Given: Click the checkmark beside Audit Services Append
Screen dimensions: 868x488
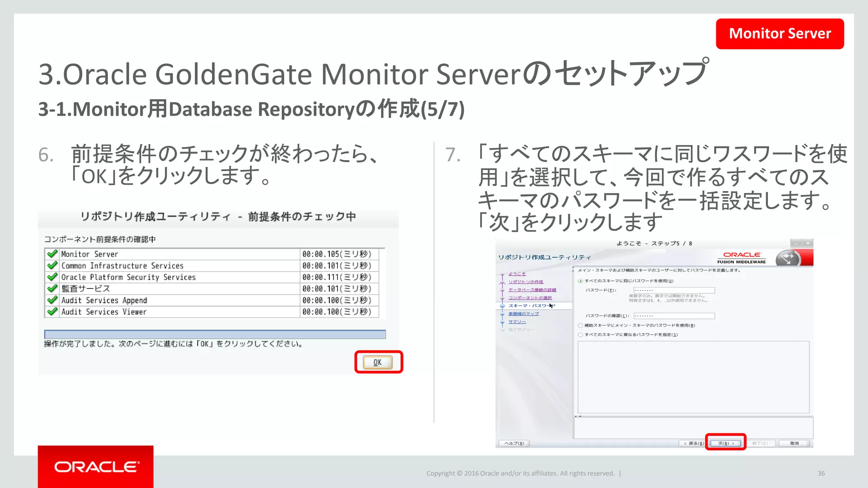Looking at the screenshot, I should [52, 300].
